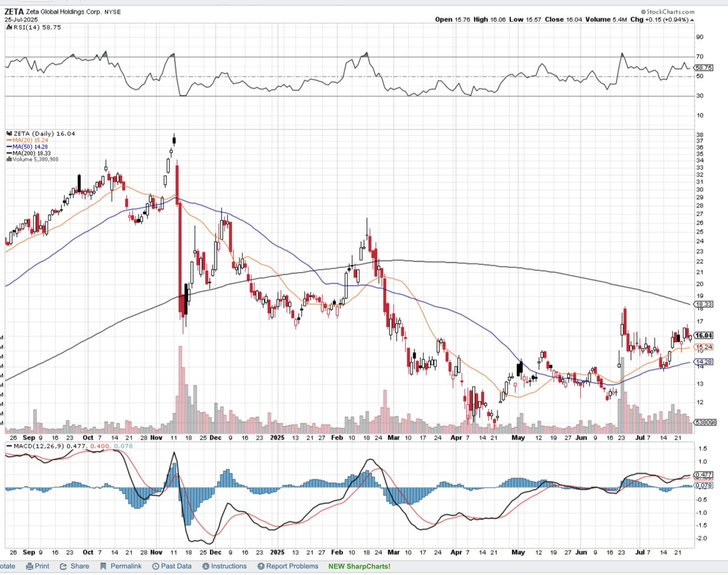Open the Share option in bottom toolbar
728x575 pixels.
click(75, 566)
